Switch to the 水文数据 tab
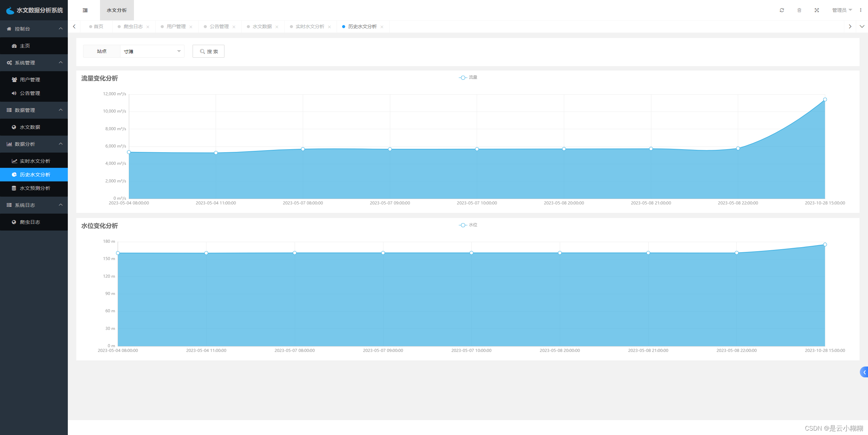Image resolution: width=868 pixels, height=435 pixels. [262, 26]
